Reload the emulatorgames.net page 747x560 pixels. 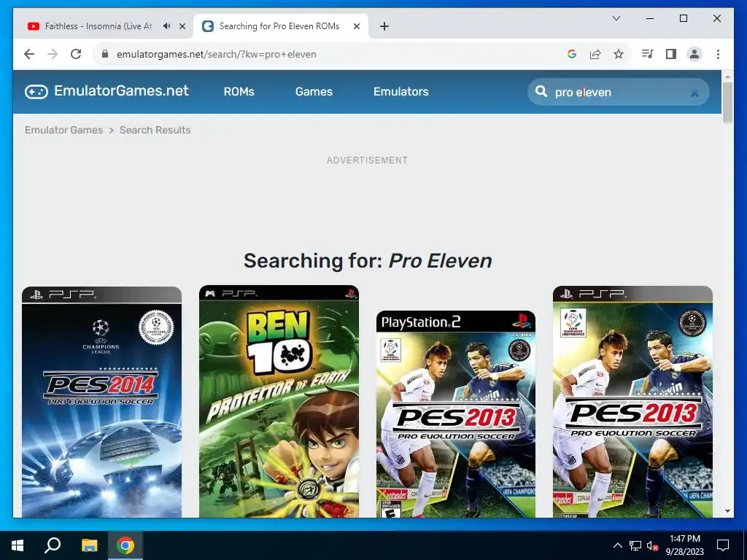click(x=76, y=54)
